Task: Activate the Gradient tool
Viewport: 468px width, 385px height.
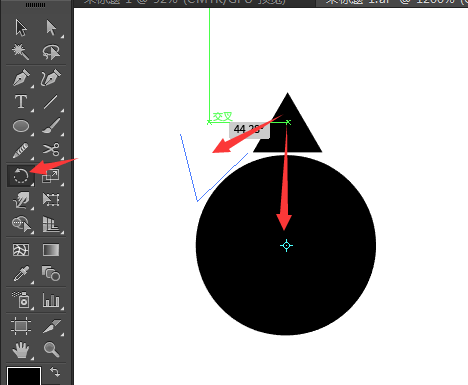Action: [51, 250]
